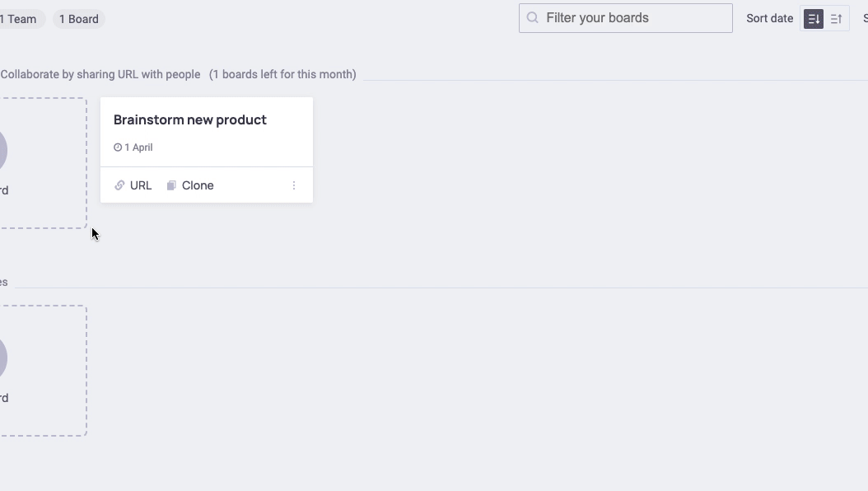Click the URL label on the board card
Image resolution: width=868 pixels, height=491 pixels.
(x=141, y=185)
